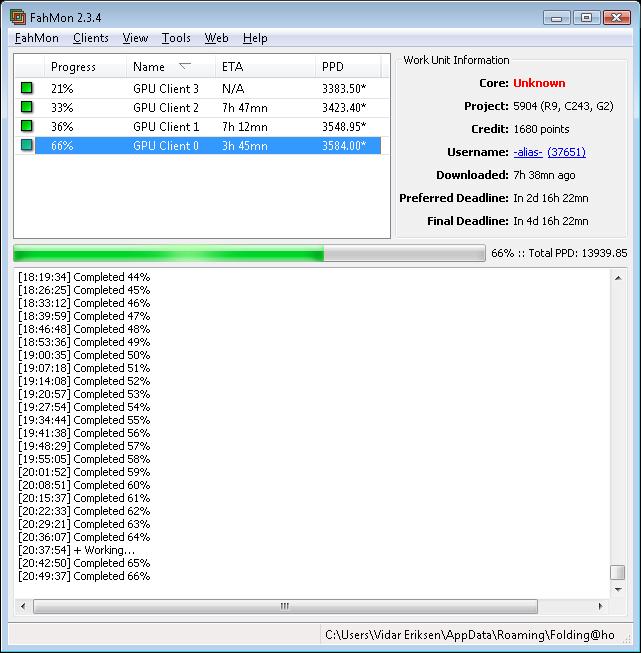Viewport: 641px width, 653px height.
Task: Click the 66% progress cell
Action: tap(62, 146)
